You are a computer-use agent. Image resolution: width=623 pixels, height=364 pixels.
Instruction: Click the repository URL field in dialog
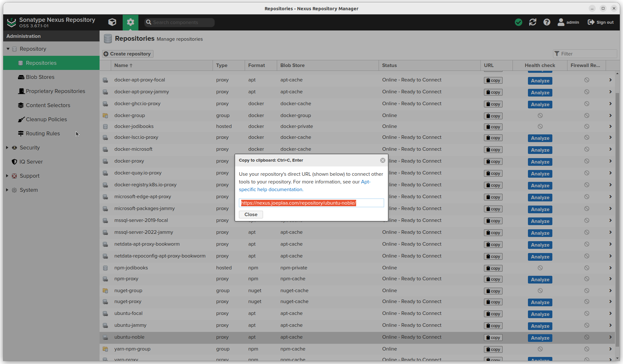click(311, 203)
